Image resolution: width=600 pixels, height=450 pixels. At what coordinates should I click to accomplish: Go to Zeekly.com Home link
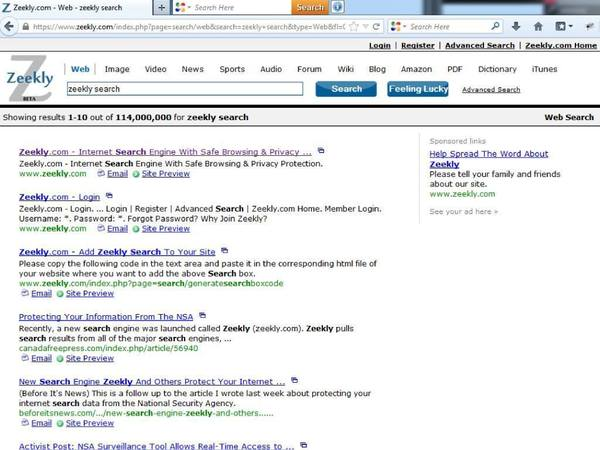tap(561, 46)
